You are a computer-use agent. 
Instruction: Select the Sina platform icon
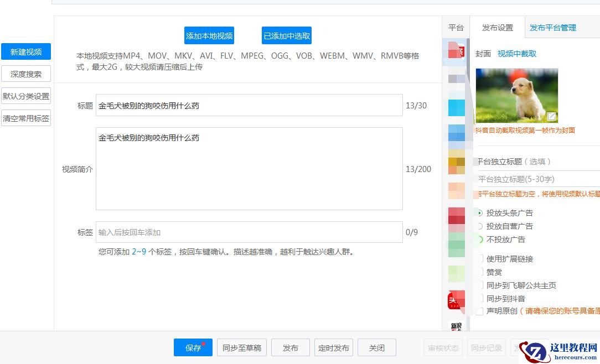click(x=456, y=326)
